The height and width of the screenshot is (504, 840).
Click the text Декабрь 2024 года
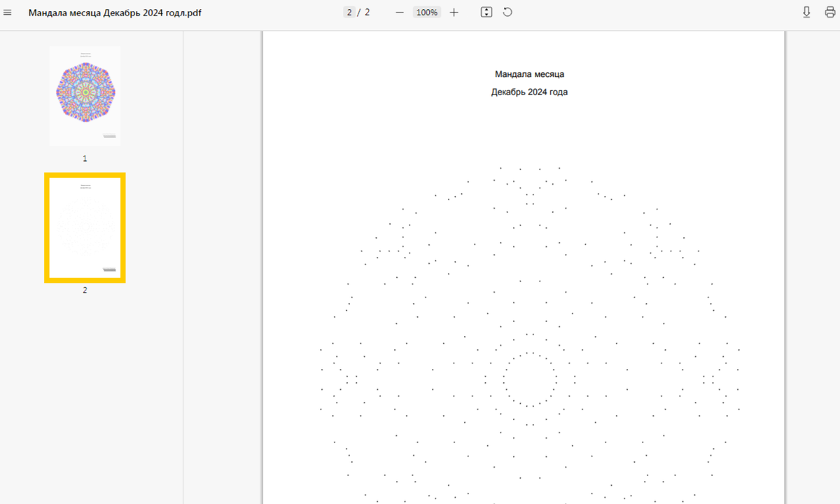tap(529, 92)
